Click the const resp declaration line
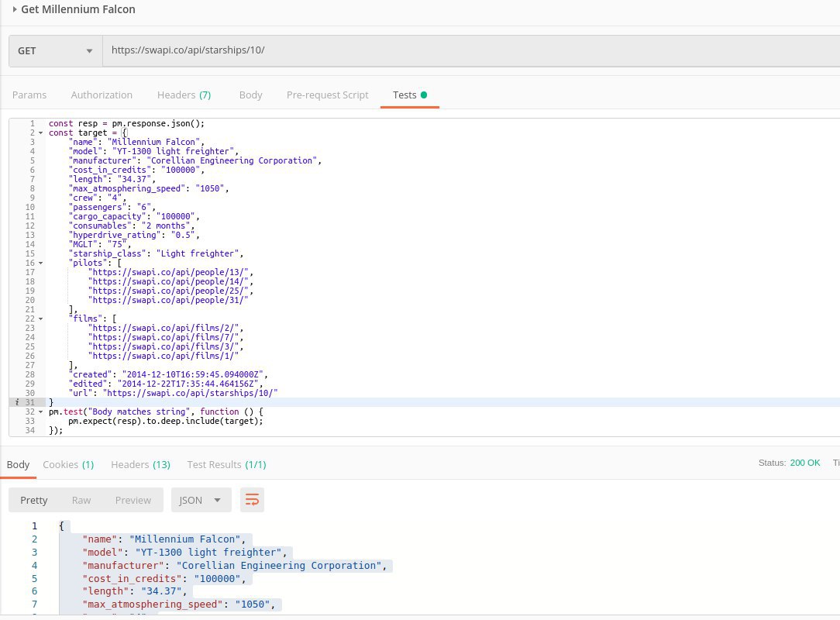Image resolution: width=840 pixels, height=620 pixels. 126,124
